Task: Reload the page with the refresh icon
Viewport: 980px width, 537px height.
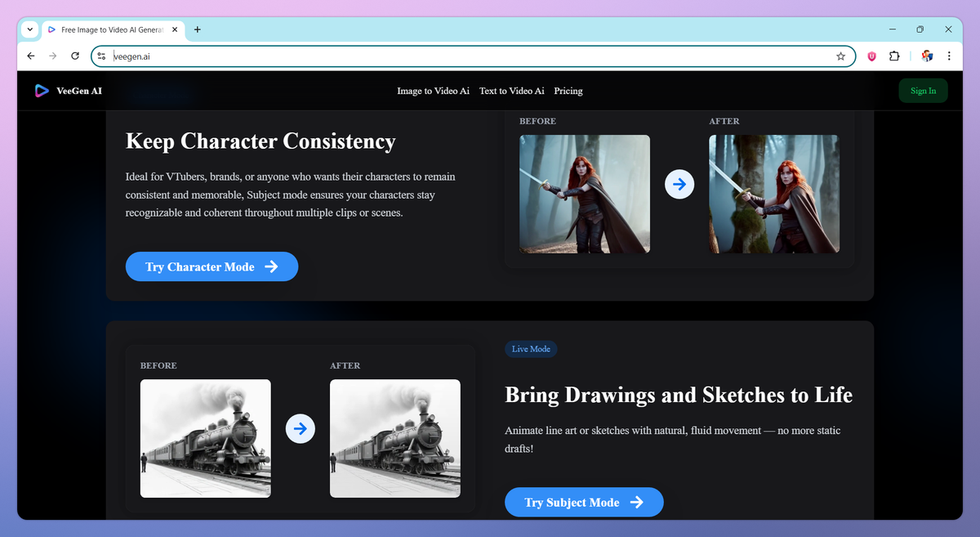Action: pos(75,56)
